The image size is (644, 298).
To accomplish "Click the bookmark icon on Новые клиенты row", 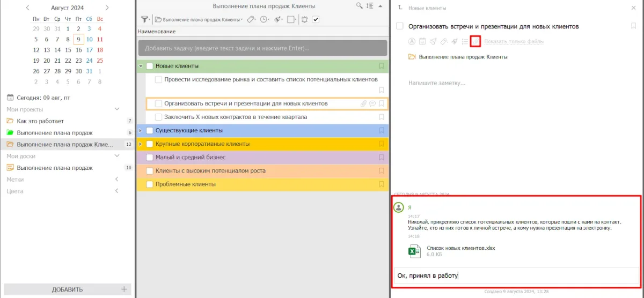I will point(382,66).
